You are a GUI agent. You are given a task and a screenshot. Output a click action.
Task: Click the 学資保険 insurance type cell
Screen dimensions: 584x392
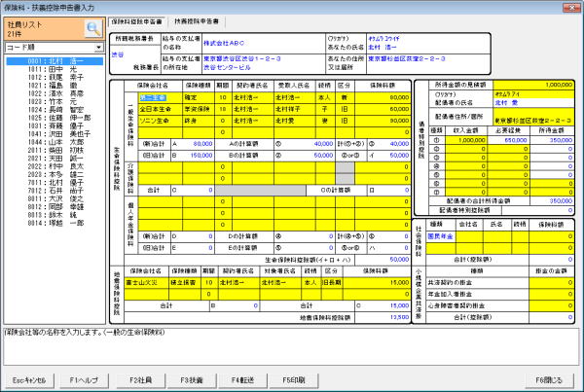199,109
